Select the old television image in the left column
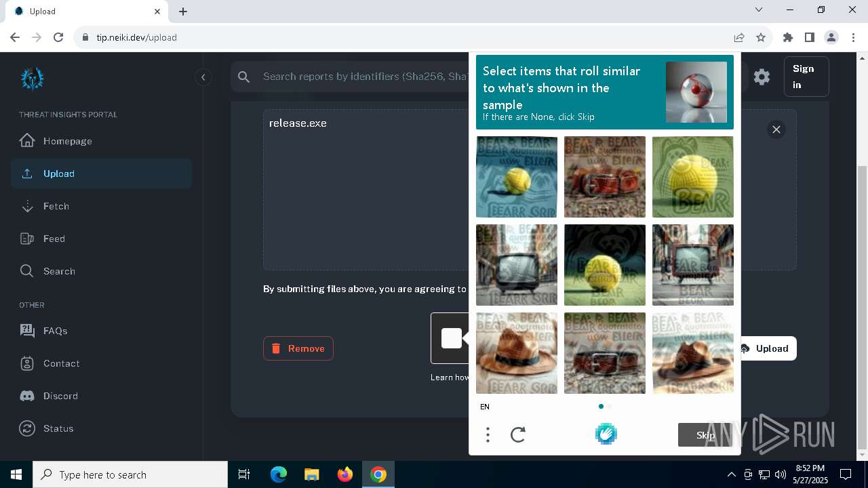The image size is (868, 488). click(517, 265)
